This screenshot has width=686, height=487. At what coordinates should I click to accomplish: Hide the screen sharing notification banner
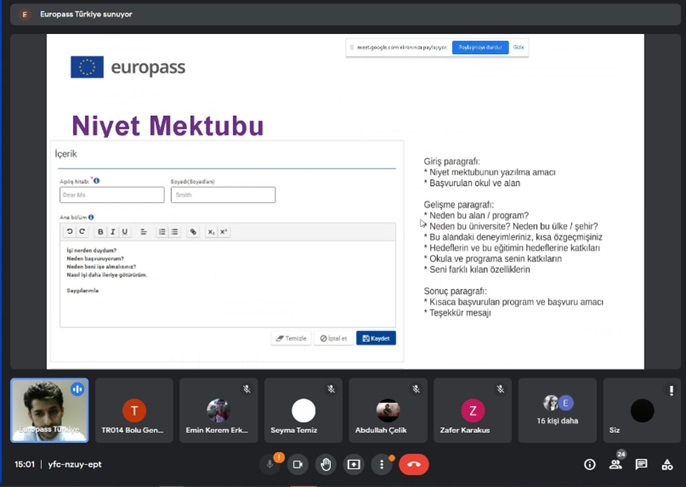point(519,47)
